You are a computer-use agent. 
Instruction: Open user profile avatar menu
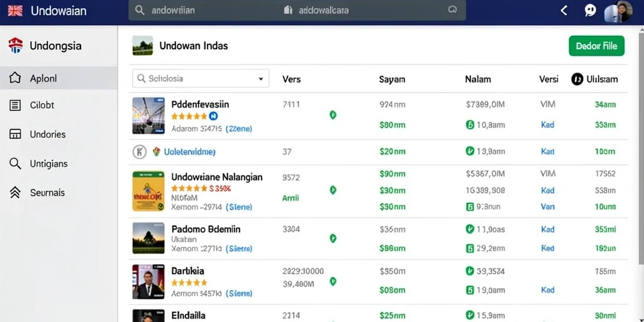(619, 11)
